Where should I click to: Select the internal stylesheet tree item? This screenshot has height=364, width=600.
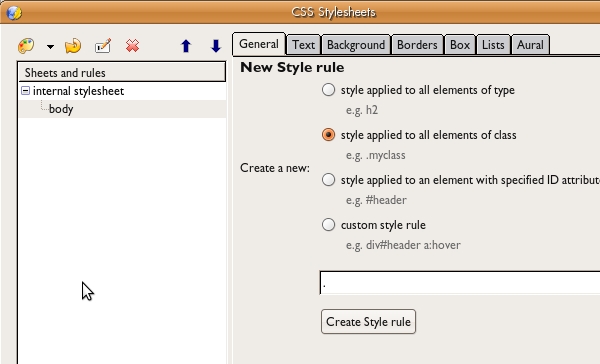78,91
